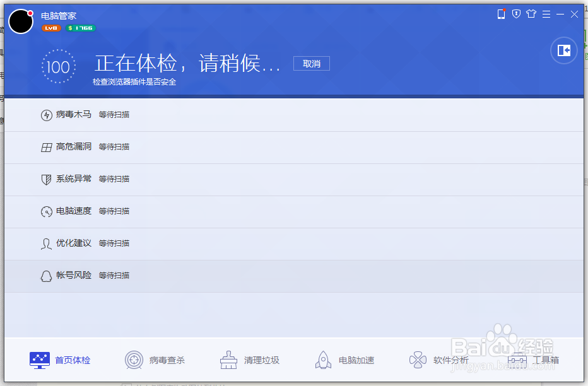588x386 pixels.
Task: Open the 工具箱 toolbox icon
Action: click(517, 359)
